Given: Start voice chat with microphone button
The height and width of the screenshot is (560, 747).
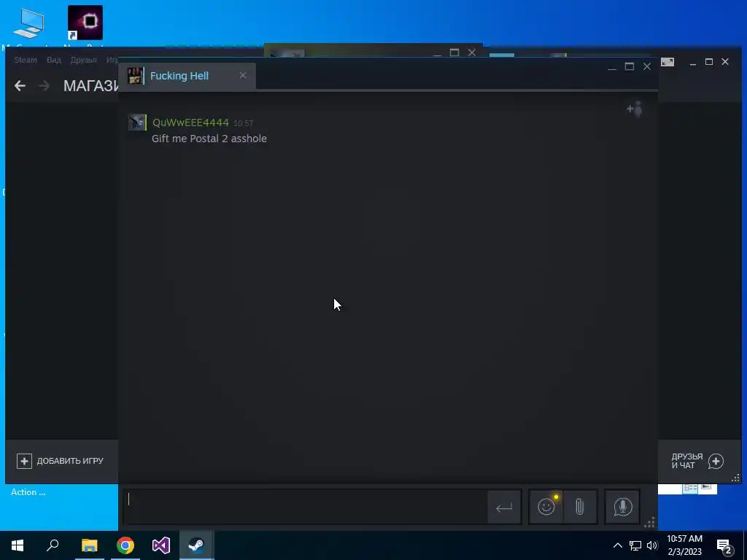Looking at the screenshot, I should pos(622,507).
